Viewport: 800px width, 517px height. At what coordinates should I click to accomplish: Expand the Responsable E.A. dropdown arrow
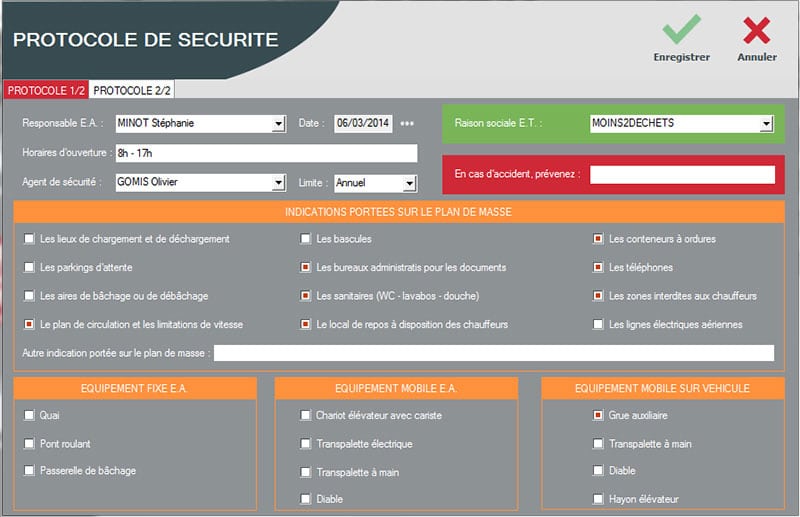[278, 124]
